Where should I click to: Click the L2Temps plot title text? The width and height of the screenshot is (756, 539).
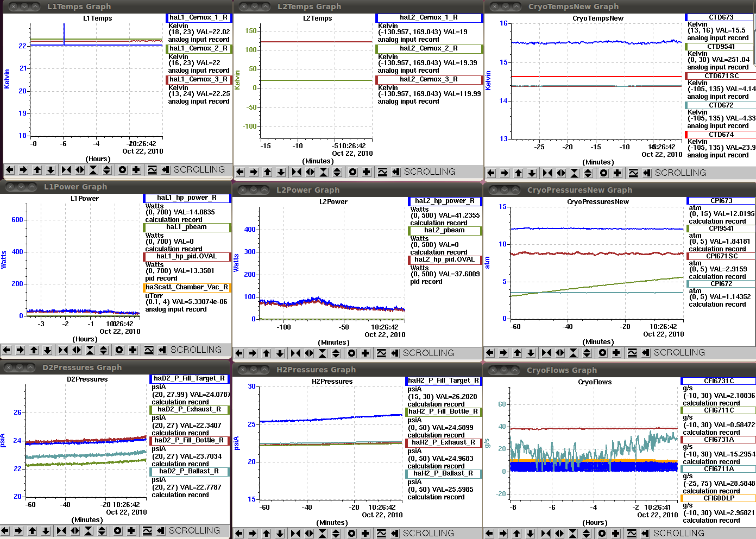pyautogui.click(x=318, y=18)
